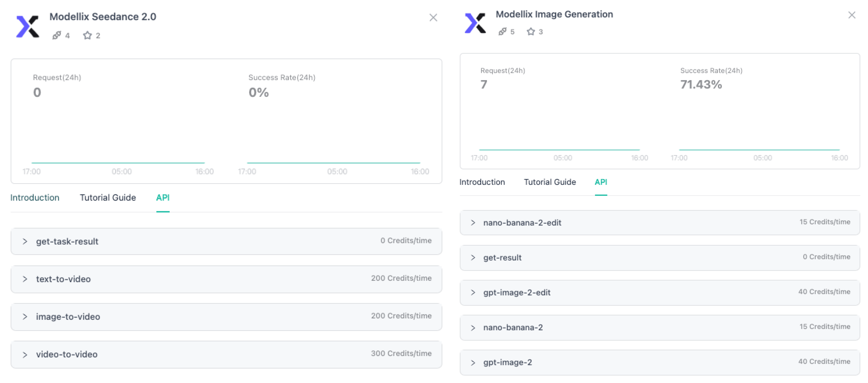This screenshot has width=868, height=383.
Task: Open the Introduction tab in Seedance panel
Action: [35, 198]
